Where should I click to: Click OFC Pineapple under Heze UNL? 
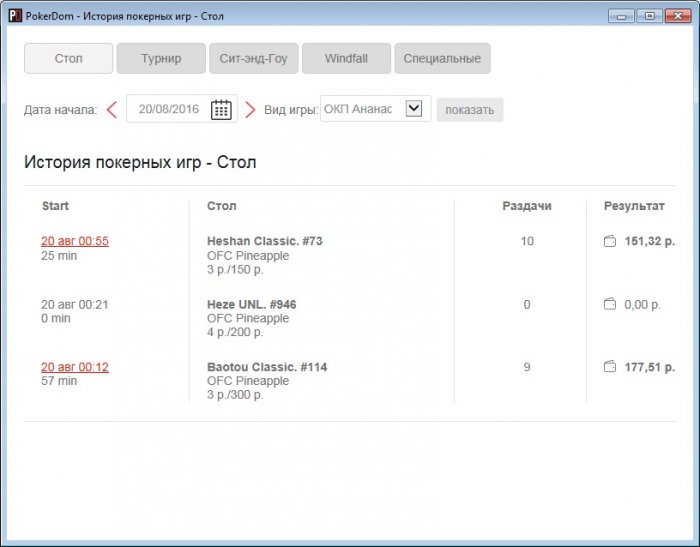click(248, 318)
